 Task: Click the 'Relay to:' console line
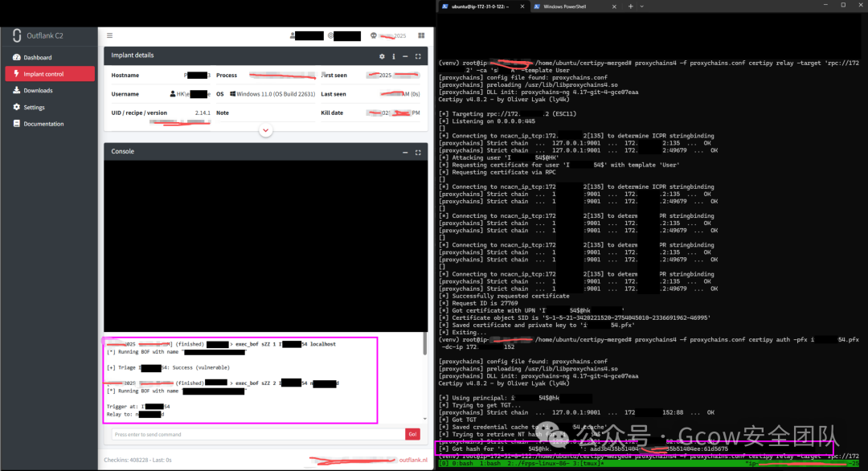coord(136,414)
